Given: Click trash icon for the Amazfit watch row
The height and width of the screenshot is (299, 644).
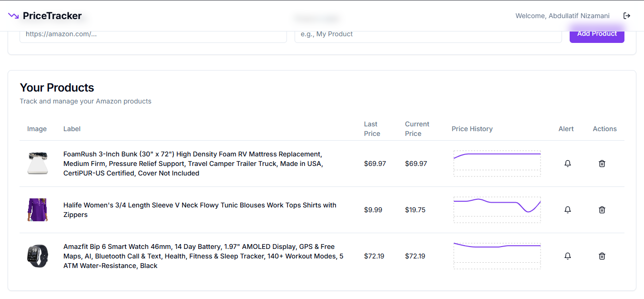Looking at the screenshot, I should [x=602, y=256].
